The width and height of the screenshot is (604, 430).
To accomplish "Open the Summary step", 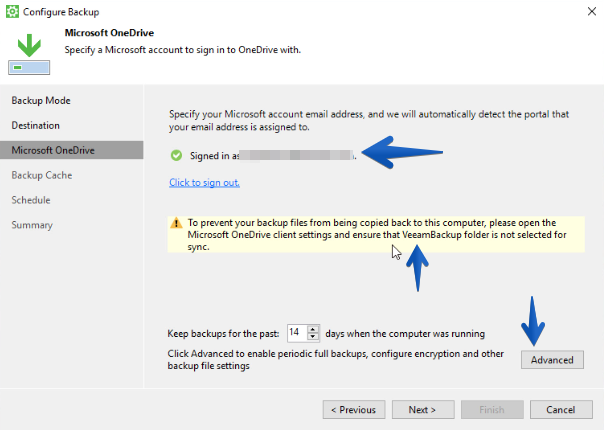I will 32,225.
